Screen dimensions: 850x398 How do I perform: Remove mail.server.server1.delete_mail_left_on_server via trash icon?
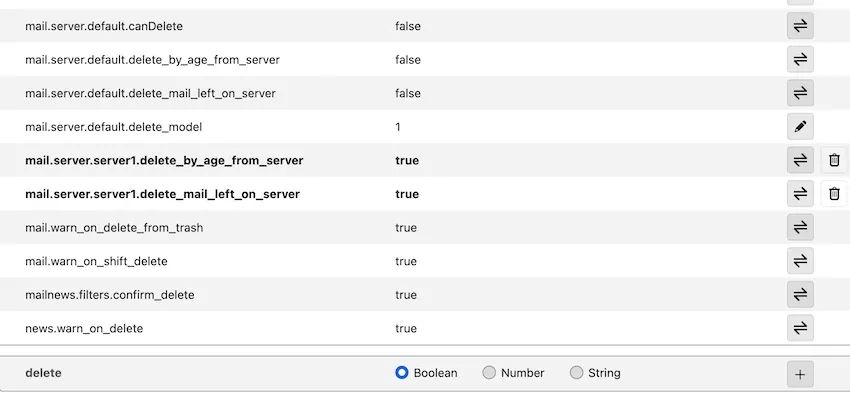pos(834,194)
